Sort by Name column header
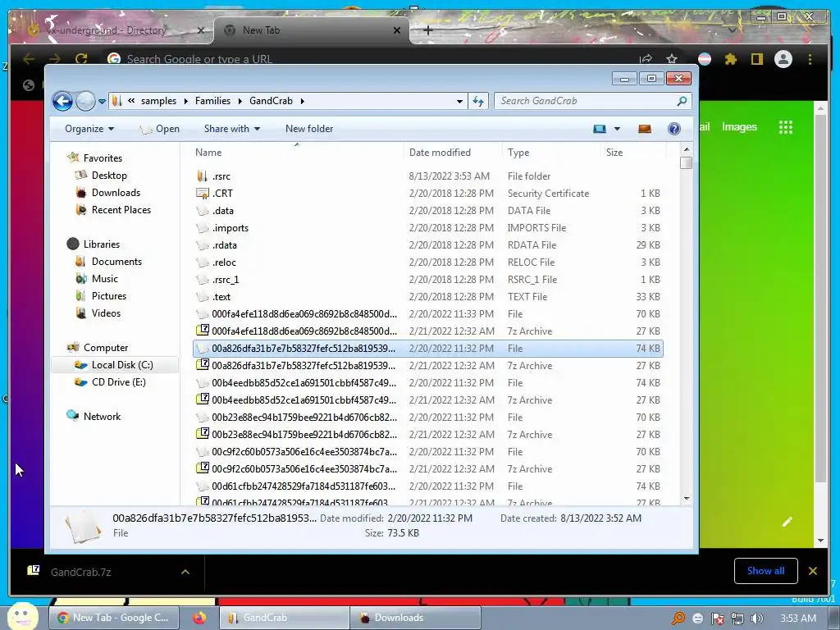840x630 pixels. tap(208, 152)
